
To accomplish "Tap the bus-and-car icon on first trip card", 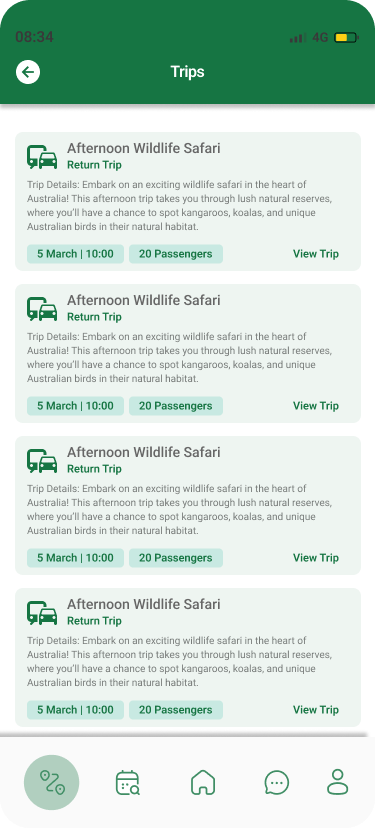I will point(42,157).
